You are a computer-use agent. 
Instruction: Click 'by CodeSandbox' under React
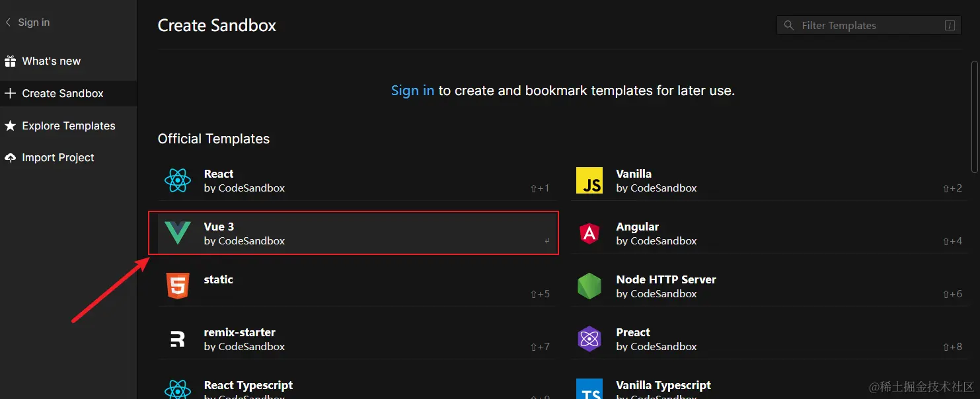click(x=245, y=188)
